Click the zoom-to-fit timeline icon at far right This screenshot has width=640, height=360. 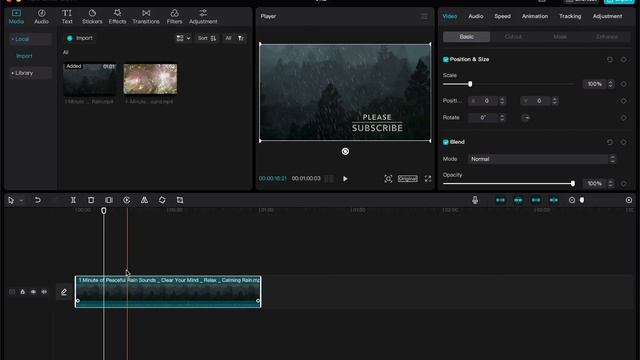629,200
